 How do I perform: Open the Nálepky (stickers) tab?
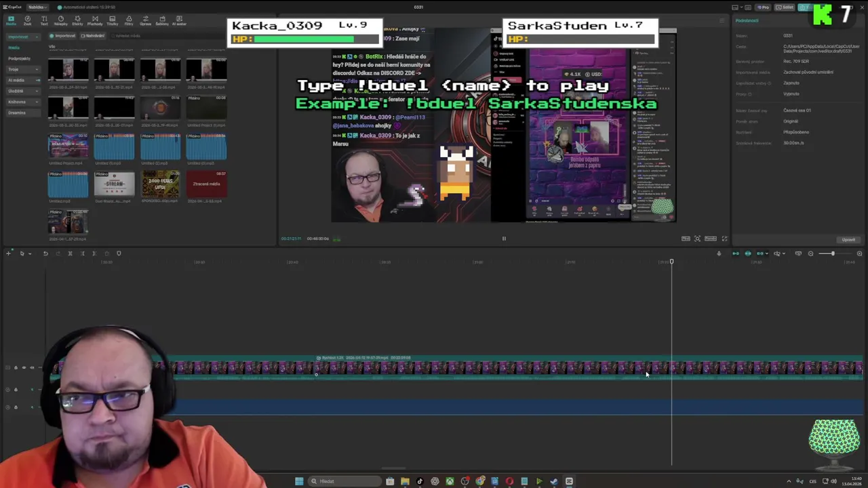click(x=60, y=20)
